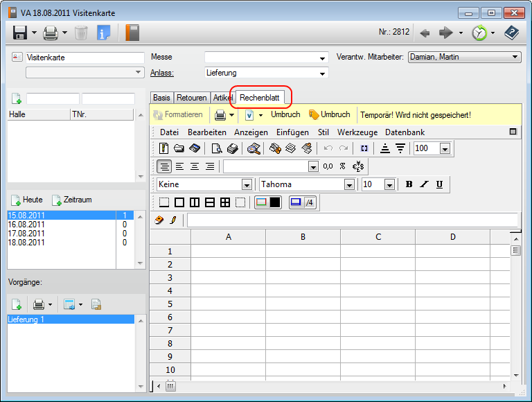Click the black color swatch in border toolbar
Viewport: 532px width, 402px height.
click(275, 202)
